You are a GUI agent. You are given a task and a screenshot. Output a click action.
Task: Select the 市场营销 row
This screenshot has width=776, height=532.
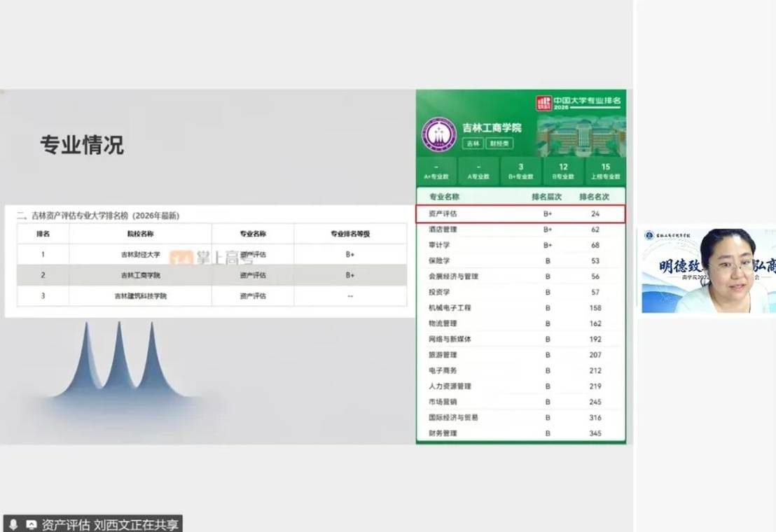click(520, 402)
